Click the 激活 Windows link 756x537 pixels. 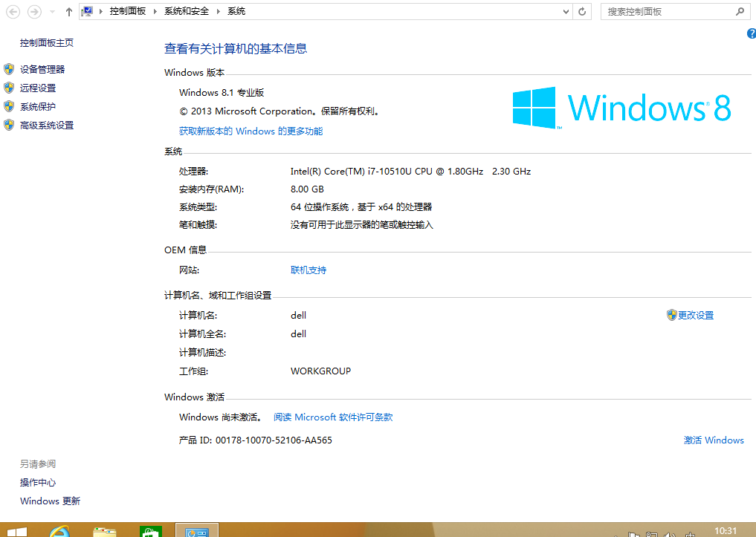[714, 440]
